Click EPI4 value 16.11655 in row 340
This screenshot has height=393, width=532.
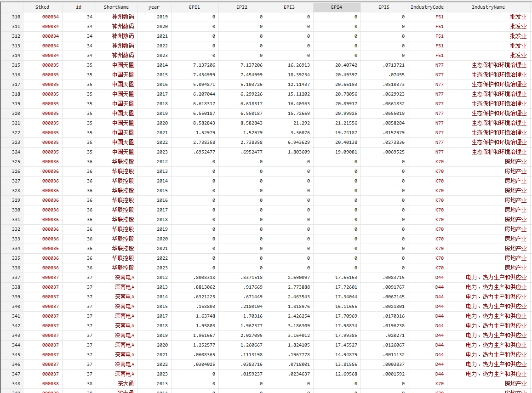point(346,307)
